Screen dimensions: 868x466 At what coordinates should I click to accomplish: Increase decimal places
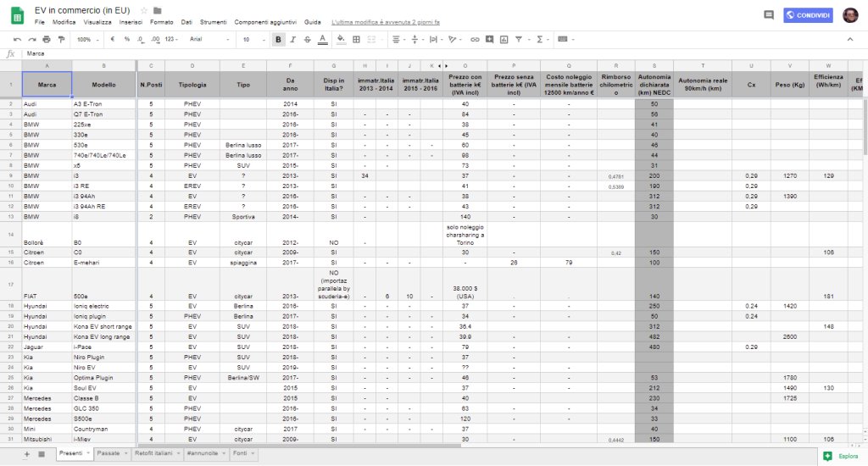(x=155, y=39)
